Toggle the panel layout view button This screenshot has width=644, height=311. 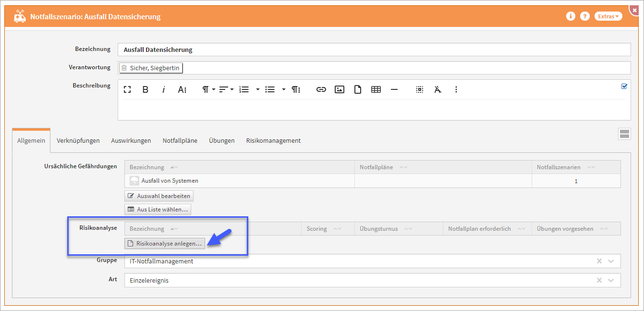pos(624,134)
